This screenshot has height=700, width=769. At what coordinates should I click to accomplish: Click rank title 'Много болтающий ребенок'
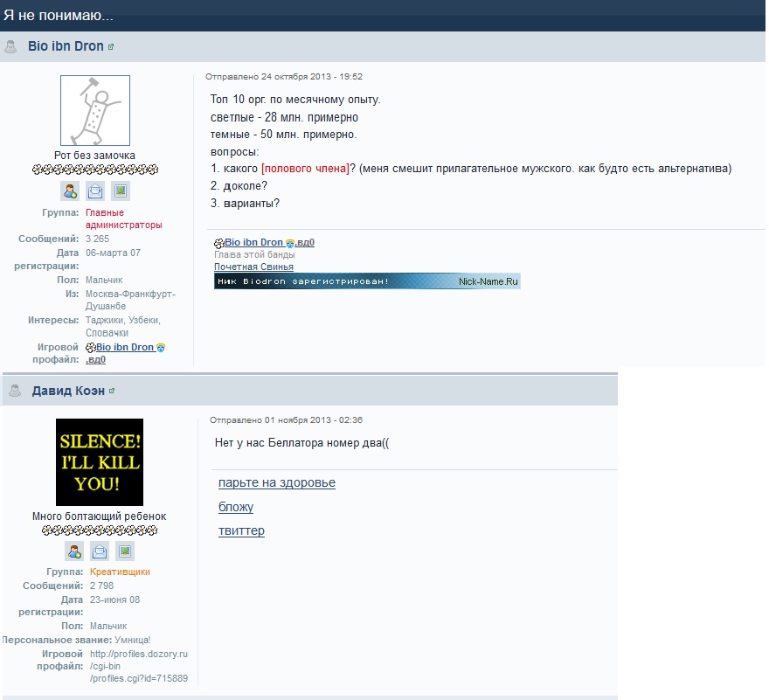click(x=99, y=516)
